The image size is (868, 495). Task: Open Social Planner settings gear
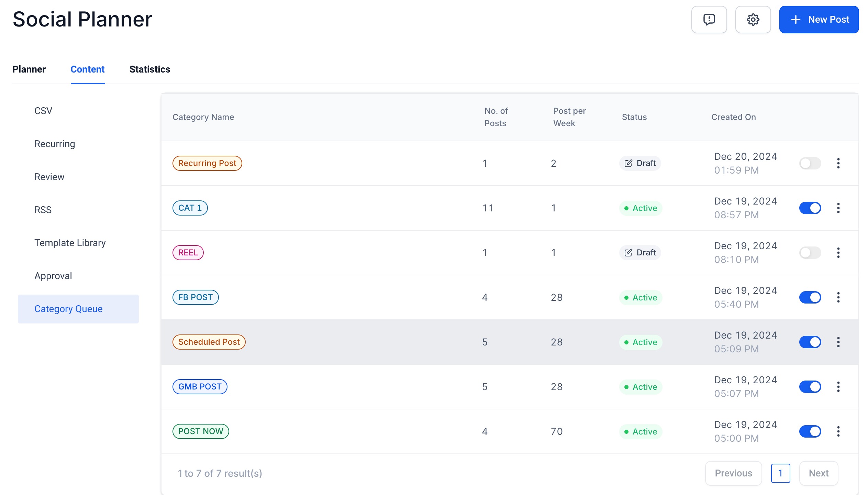click(x=753, y=20)
